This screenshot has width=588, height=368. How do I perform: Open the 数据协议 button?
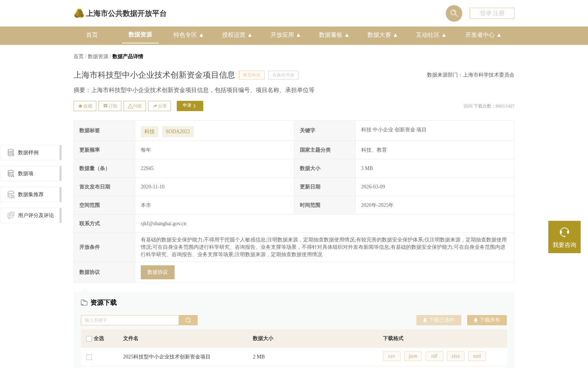[x=158, y=272]
